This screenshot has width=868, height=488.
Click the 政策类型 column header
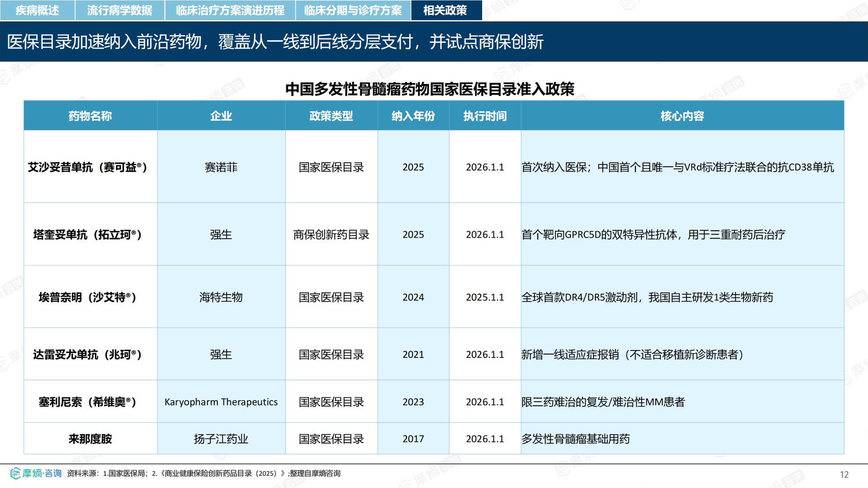click(x=331, y=116)
